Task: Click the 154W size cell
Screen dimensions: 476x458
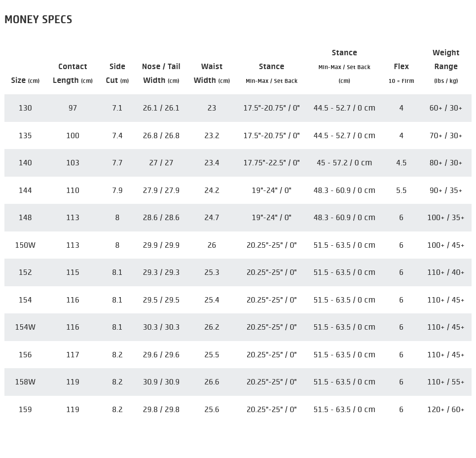Action: (25, 327)
